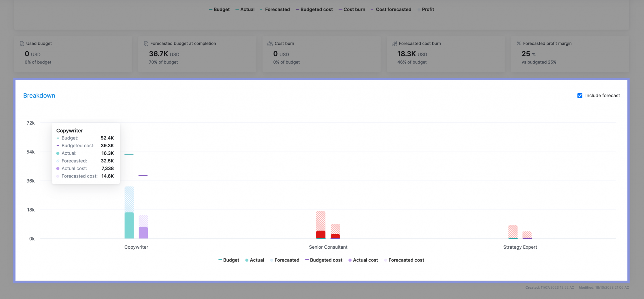Click the Forecasted cost striped swatch in bottom legend
Screen dimensions: 644x299
[386, 260]
